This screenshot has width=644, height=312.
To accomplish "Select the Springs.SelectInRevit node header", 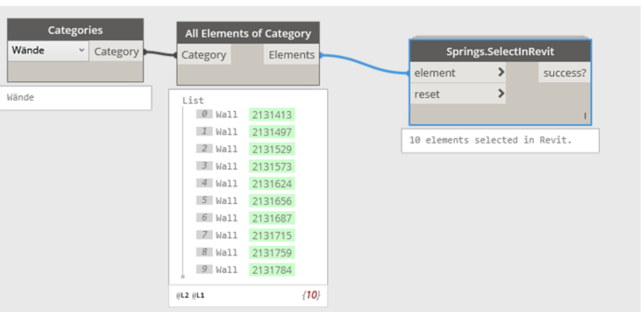I will [500, 51].
